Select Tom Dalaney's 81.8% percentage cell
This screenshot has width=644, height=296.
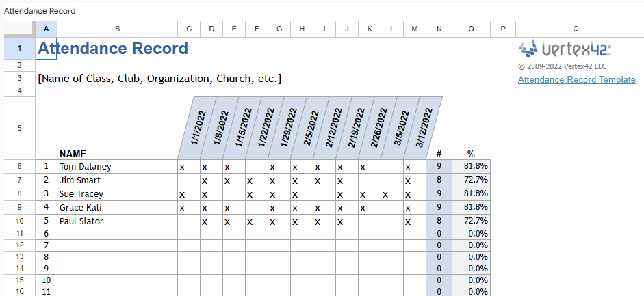pos(471,167)
